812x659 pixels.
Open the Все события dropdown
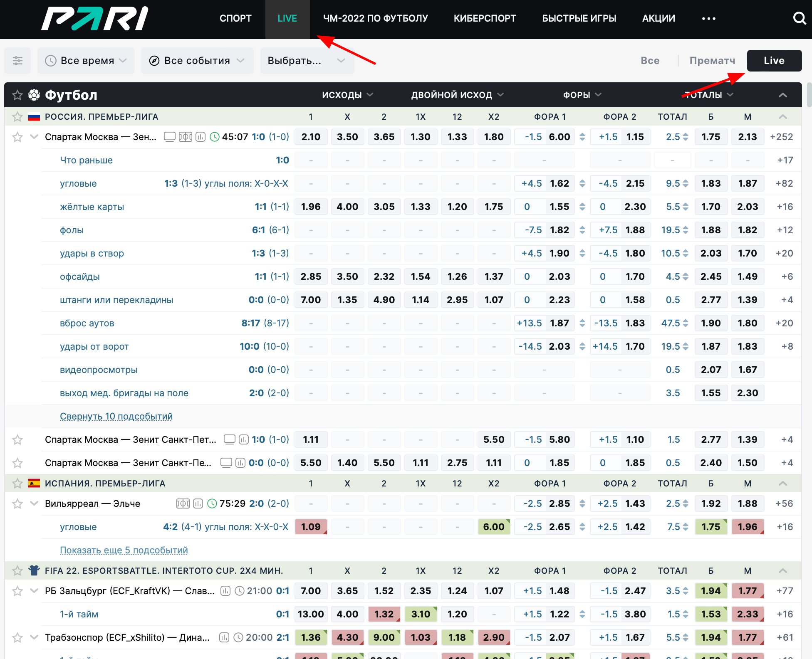[x=197, y=61]
